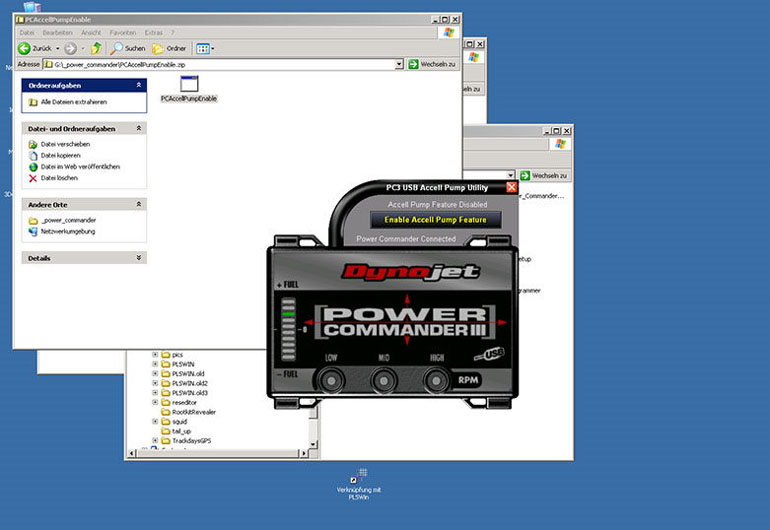
Task: Expand the Details panel
Action: [138, 257]
